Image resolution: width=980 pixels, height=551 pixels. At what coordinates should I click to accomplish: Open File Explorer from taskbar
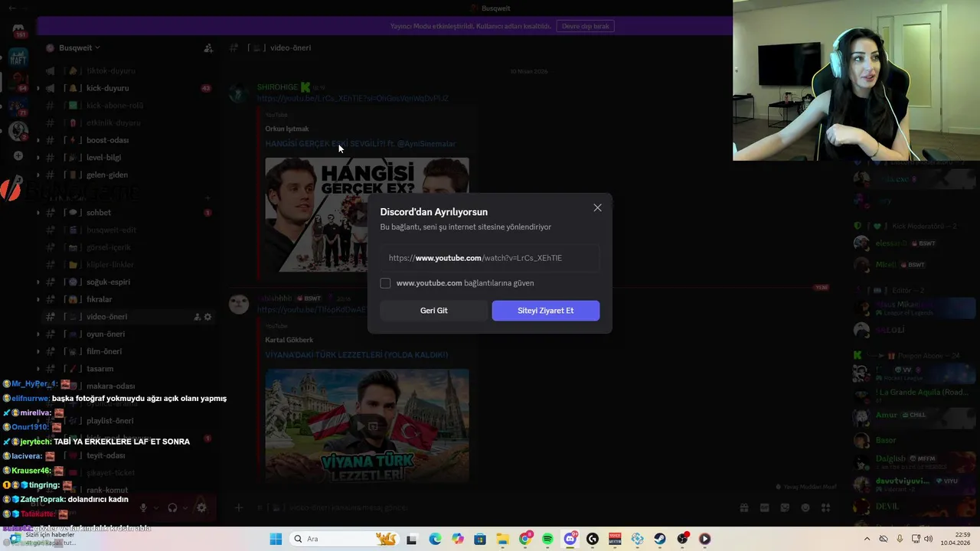pyautogui.click(x=502, y=539)
